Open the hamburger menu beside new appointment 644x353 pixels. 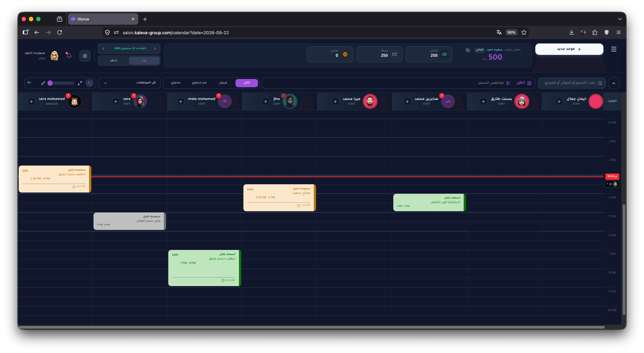click(614, 49)
